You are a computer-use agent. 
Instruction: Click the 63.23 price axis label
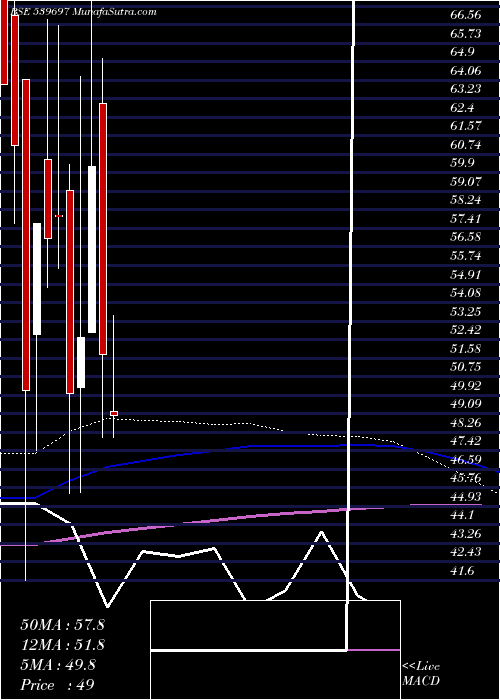(466, 89)
